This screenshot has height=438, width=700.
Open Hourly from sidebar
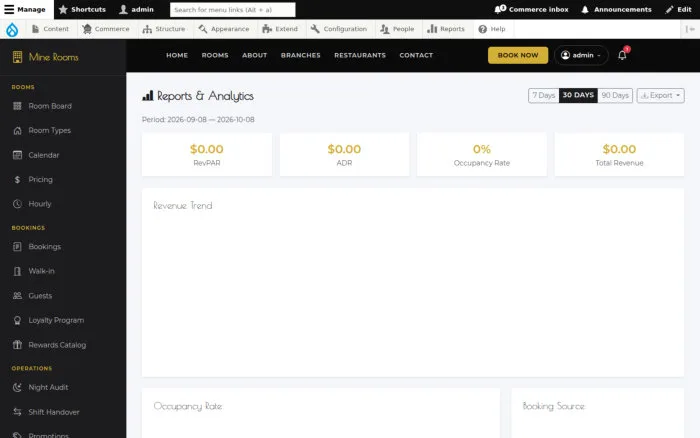pyautogui.click(x=63, y=204)
